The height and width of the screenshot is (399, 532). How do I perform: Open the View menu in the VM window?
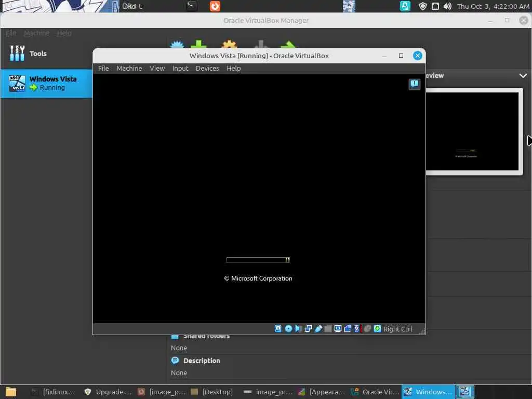pos(157,68)
